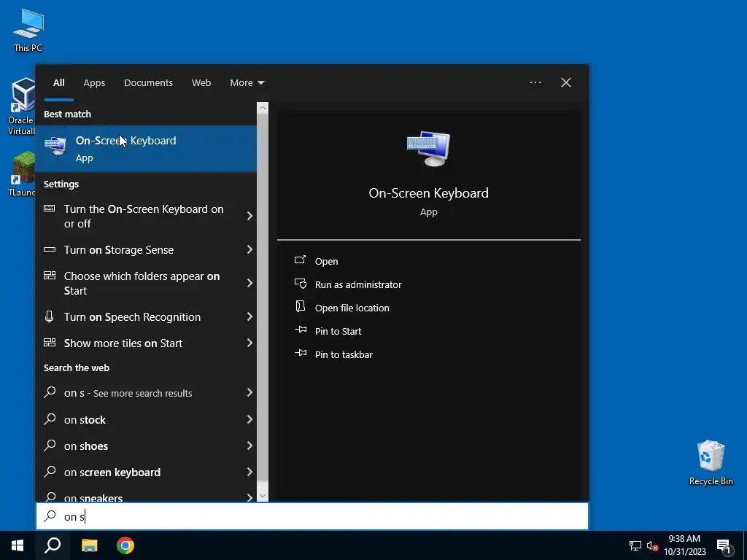
Task: Switch to the Apps search tab
Action: coord(94,83)
